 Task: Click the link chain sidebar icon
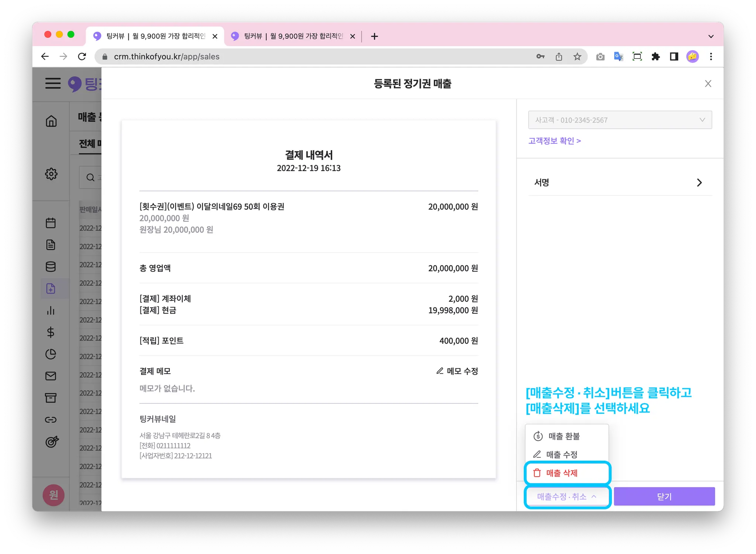click(x=51, y=420)
